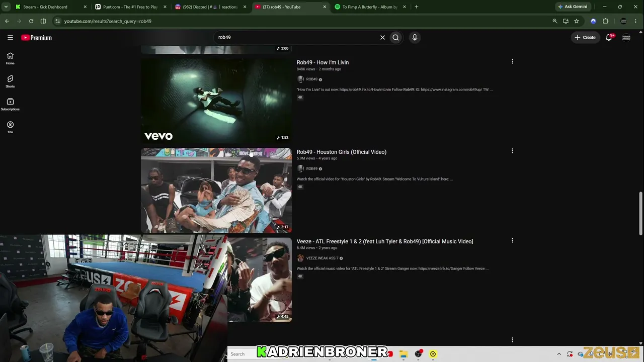Open options for Houston Girls video
644x362 pixels.
pyautogui.click(x=512, y=151)
